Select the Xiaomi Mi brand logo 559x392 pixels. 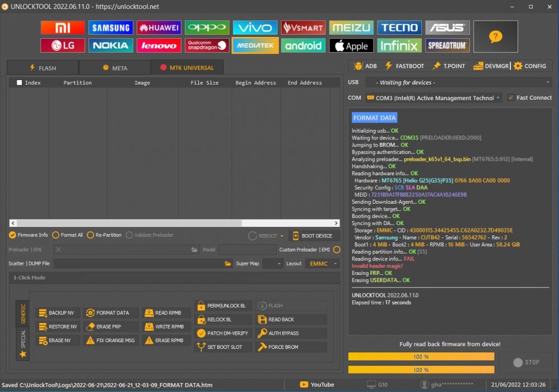pos(62,27)
